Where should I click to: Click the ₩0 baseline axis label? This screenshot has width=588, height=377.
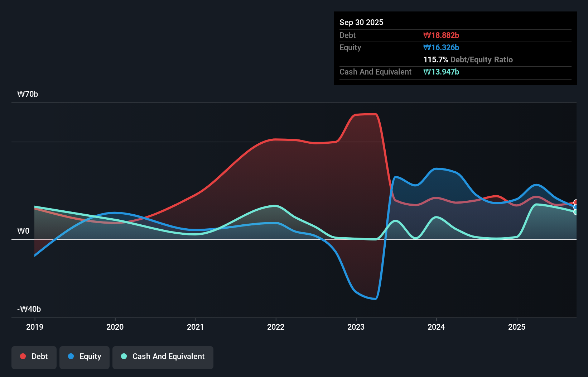[23, 231]
